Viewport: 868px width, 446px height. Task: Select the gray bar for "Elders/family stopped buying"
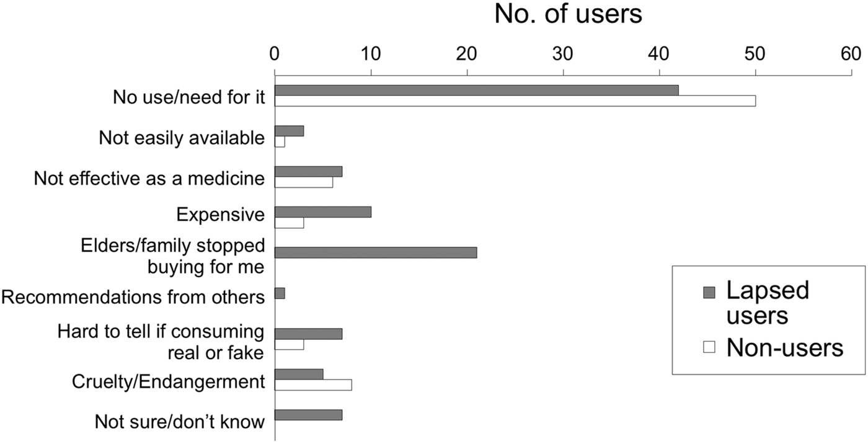(x=375, y=252)
